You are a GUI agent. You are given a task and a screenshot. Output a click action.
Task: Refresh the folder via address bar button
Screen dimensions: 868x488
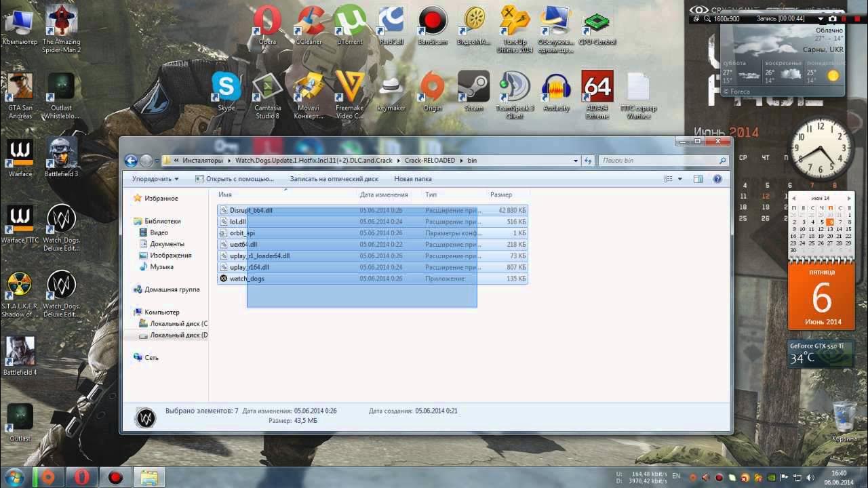point(587,161)
